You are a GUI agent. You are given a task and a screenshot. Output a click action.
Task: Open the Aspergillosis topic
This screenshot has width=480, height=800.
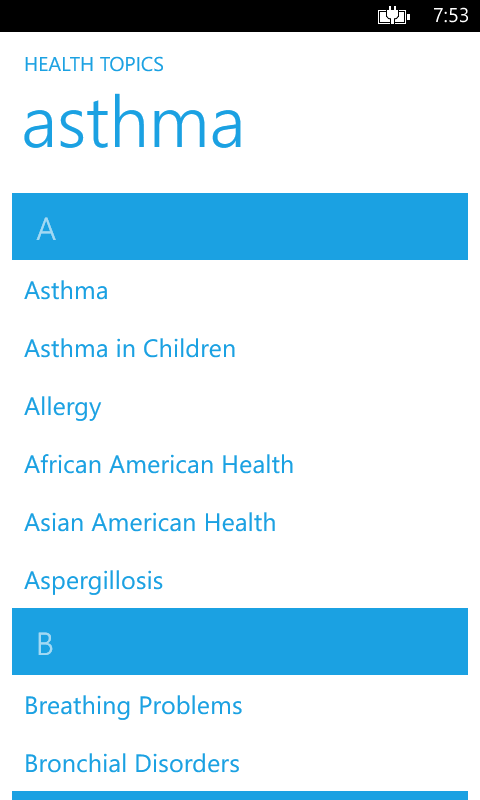click(x=94, y=581)
